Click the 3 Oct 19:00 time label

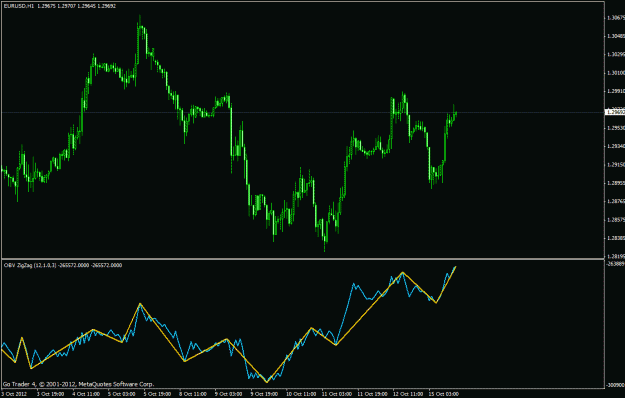50,394
